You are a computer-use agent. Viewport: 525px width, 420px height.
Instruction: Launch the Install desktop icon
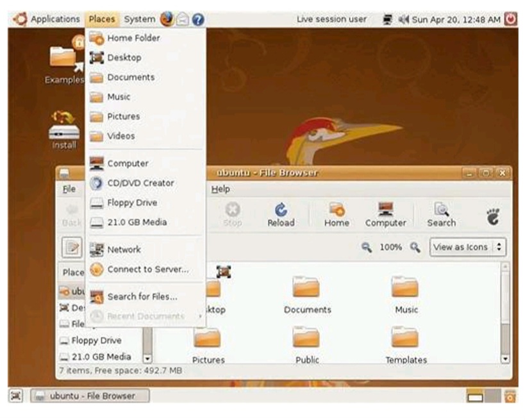click(64, 130)
